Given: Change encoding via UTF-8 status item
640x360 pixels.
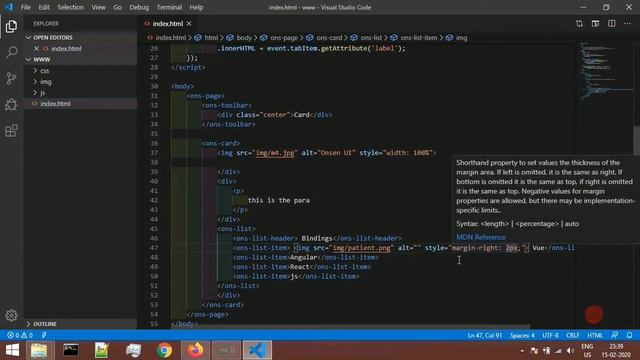Looking at the screenshot, I should pyautogui.click(x=550, y=336).
